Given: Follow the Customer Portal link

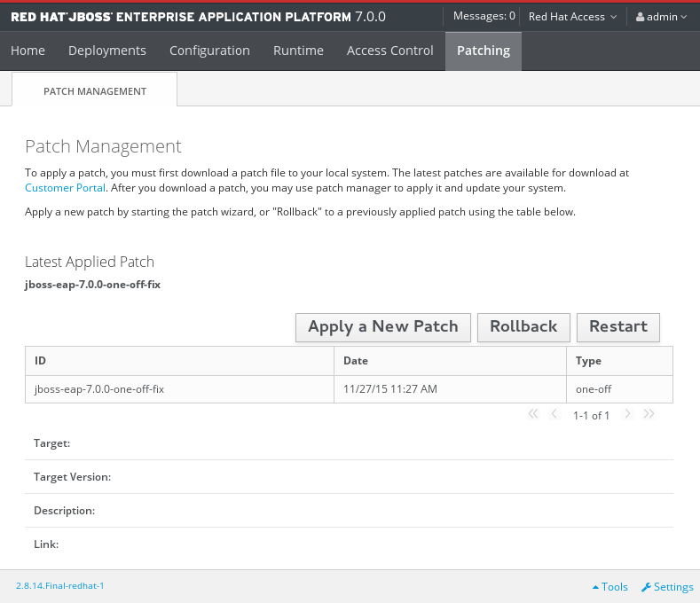Looking at the screenshot, I should tap(65, 188).
